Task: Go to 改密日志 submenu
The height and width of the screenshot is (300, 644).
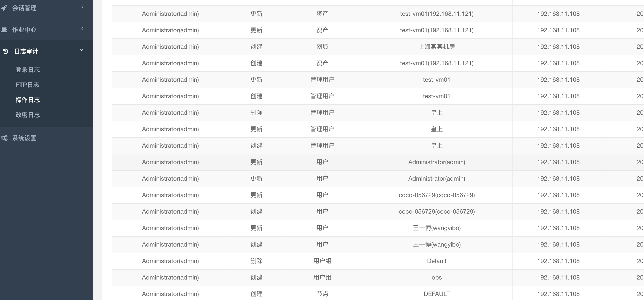Action: point(28,115)
